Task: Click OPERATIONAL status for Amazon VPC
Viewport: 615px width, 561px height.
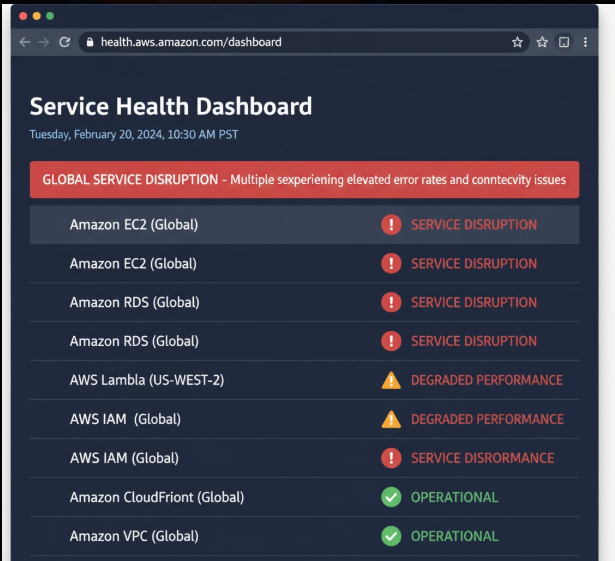Action: point(454,536)
